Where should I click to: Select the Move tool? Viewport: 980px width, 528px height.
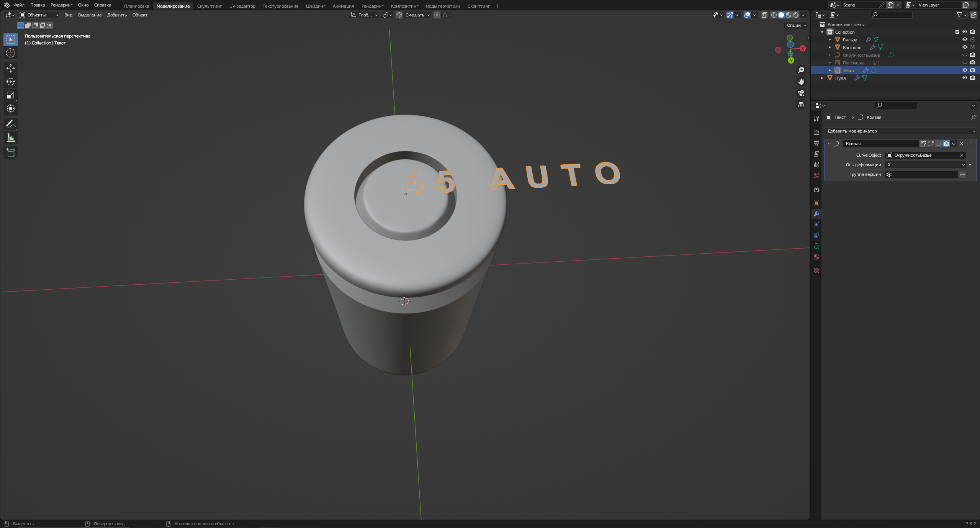coord(11,68)
